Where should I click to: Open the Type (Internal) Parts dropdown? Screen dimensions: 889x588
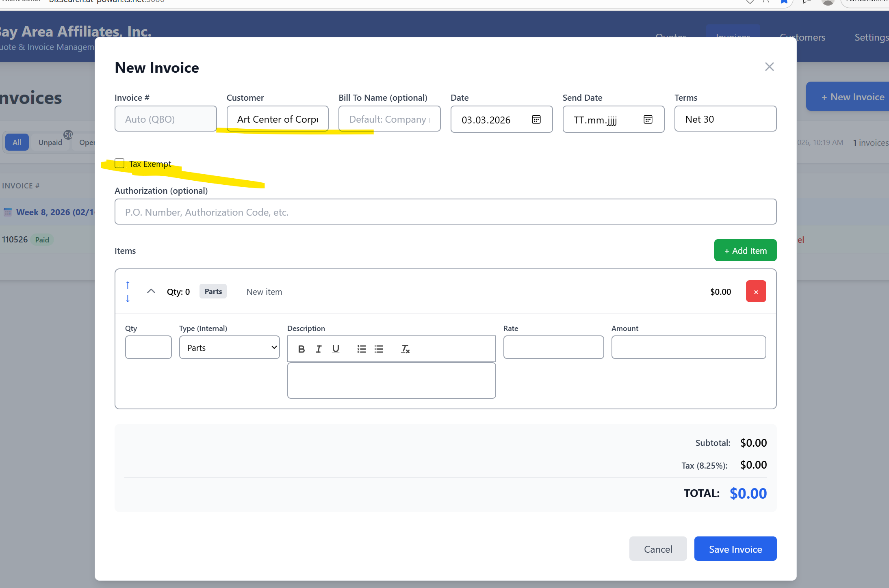pyautogui.click(x=229, y=348)
